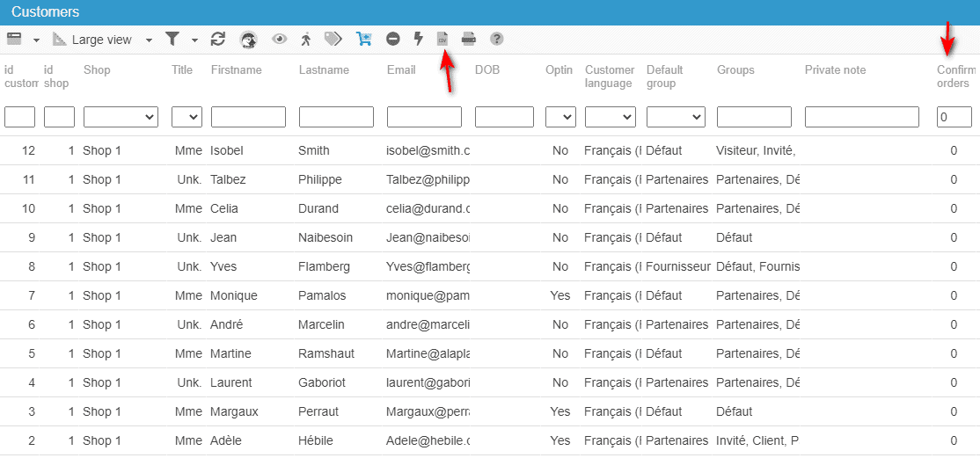Image resolution: width=980 pixels, height=458 pixels.
Task: Open the Large view dropdown arrow
Action: [149, 40]
